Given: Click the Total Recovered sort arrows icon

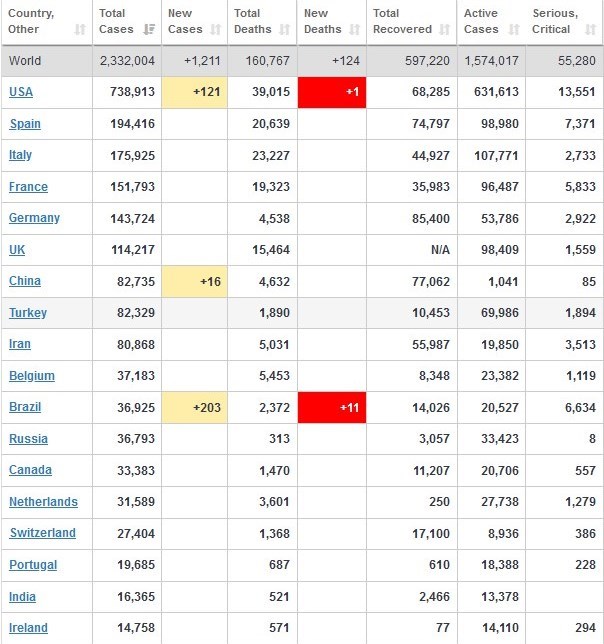Looking at the screenshot, I should pyautogui.click(x=445, y=30).
